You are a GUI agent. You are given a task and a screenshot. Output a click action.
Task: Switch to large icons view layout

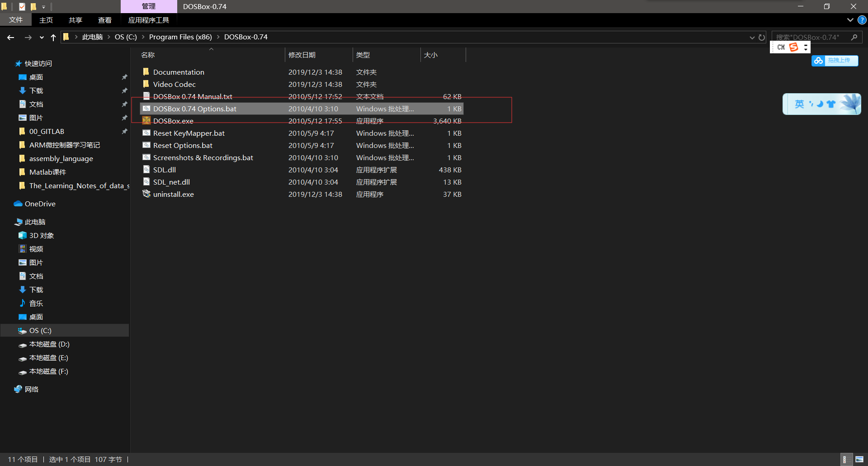coord(859,459)
